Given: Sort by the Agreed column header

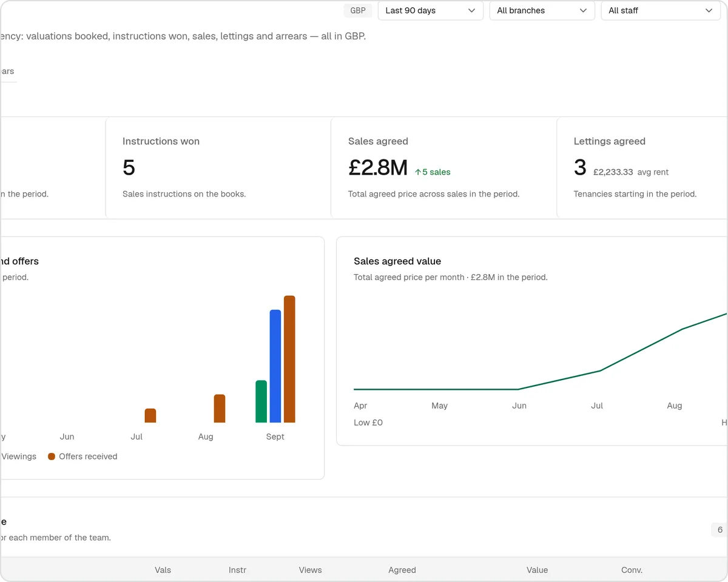Looking at the screenshot, I should [402, 570].
